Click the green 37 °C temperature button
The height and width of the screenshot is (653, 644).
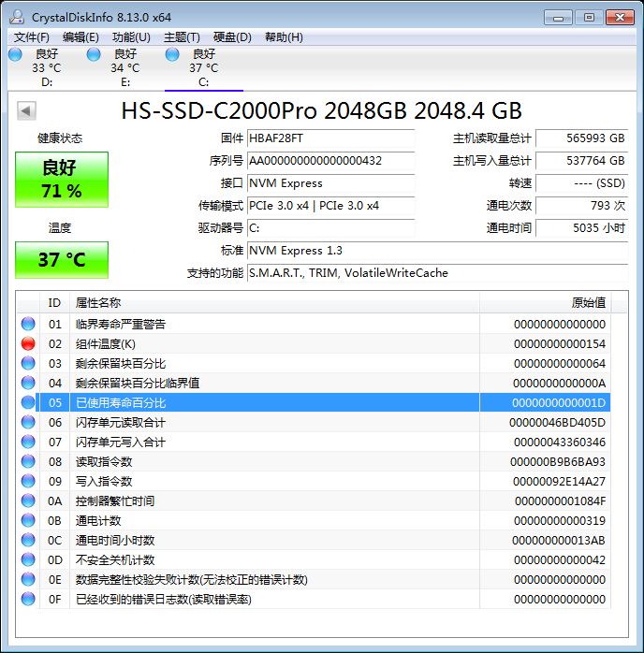tap(62, 259)
